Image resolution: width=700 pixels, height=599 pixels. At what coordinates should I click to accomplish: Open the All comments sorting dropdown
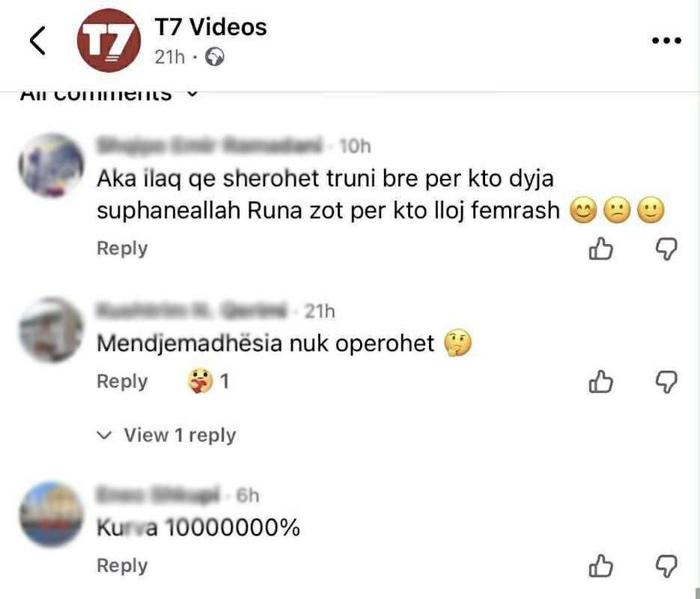pos(109,96)
